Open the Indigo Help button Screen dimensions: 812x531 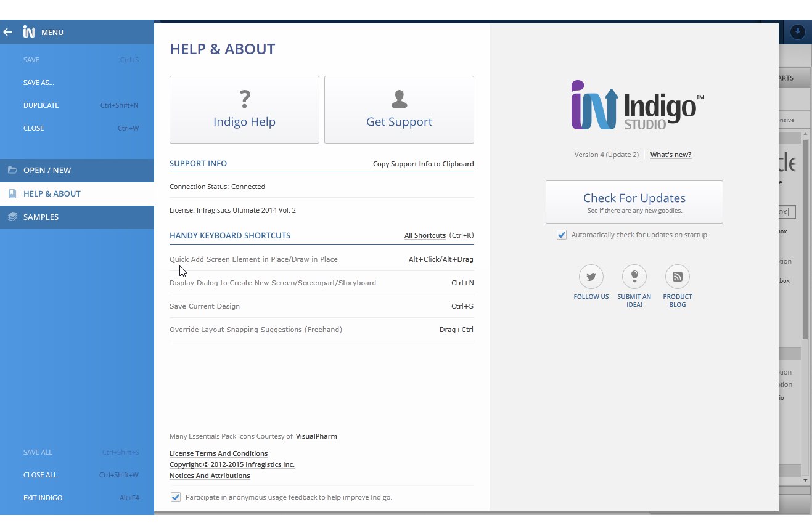pyautogui.click(x=244, y=110)
